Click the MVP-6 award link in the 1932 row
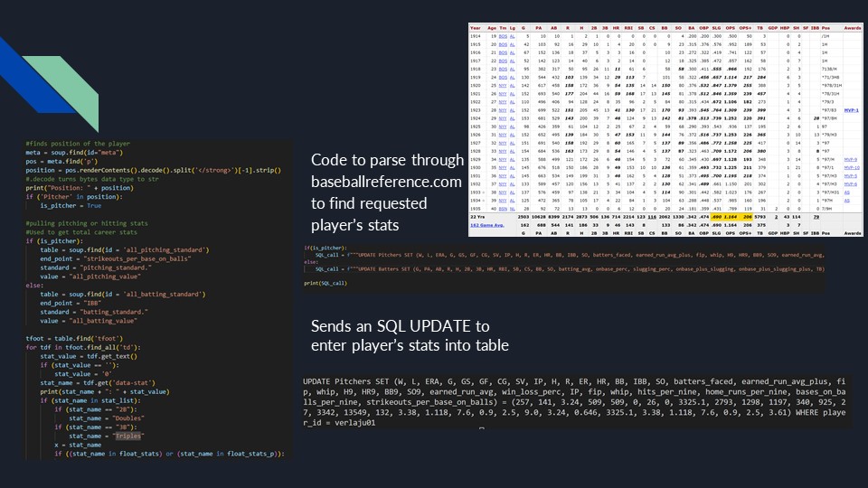The width and height of the screenshot is (868, 488). click(x=850, y=184)
